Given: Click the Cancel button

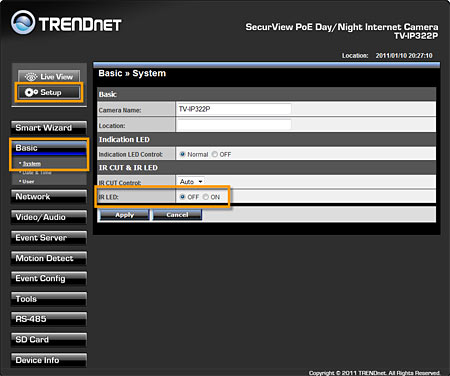Looking at the screenshot, I should [177, 215].
